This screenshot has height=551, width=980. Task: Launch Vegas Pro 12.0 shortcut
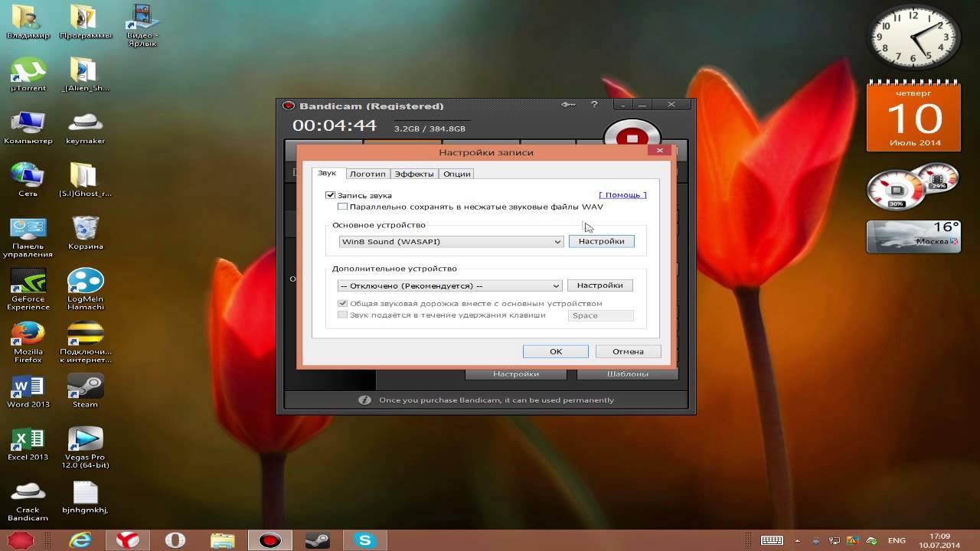(85, 448)
